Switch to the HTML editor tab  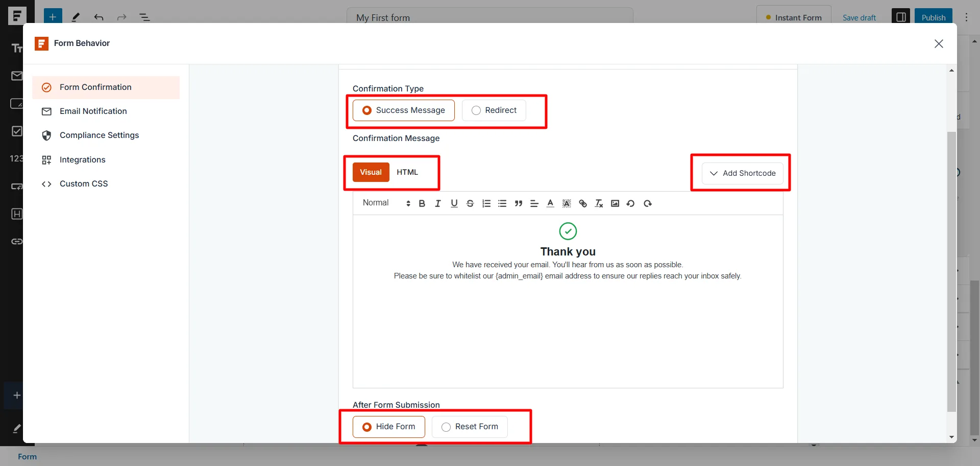[x=407, y=172]
